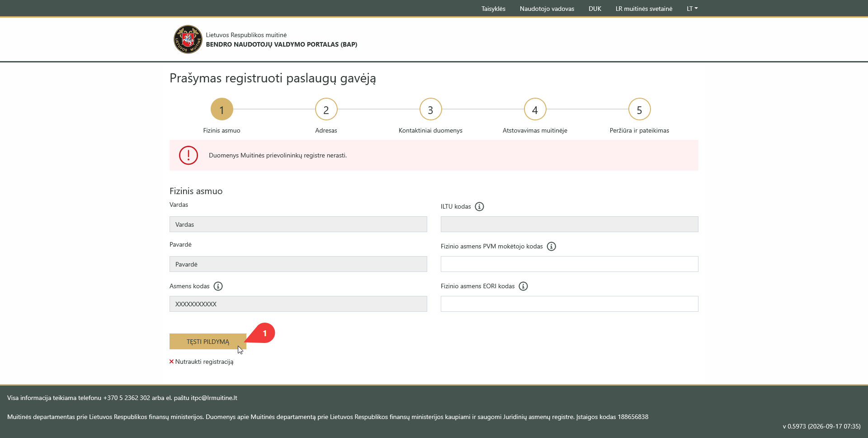Go to step 4 Atstovavimas muitinėje

535,109
